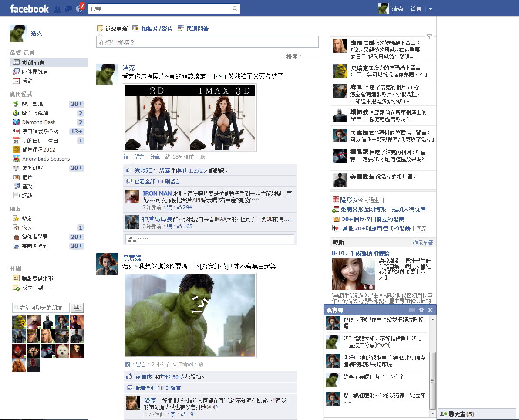The height and width of the screenshot is (420, 519).
Task: Open the friend requests icon in top bar
Action: click(x=57, y=9)
